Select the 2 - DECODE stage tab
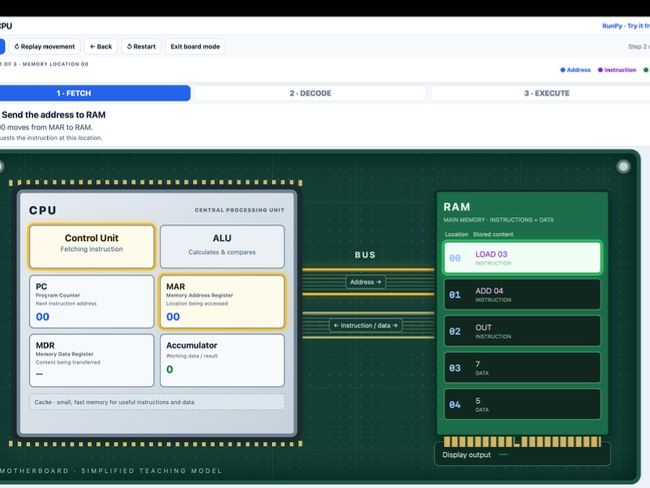 310,93
